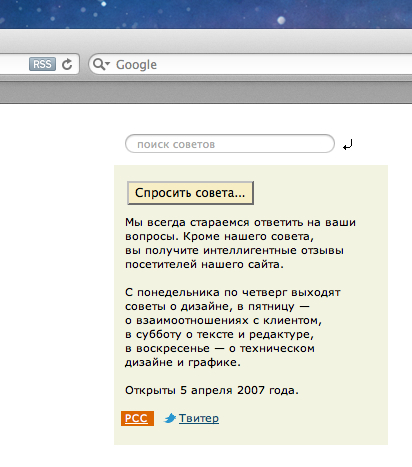Click the RSS badge in address bar
The width and height of the screenshot is (412, 467).
click(x=42, y=64)
